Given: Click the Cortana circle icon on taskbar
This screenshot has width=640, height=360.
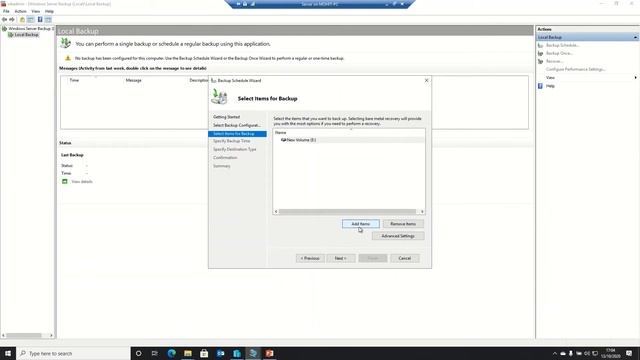Looking at the screenshot, I should [x=138, y=353].
